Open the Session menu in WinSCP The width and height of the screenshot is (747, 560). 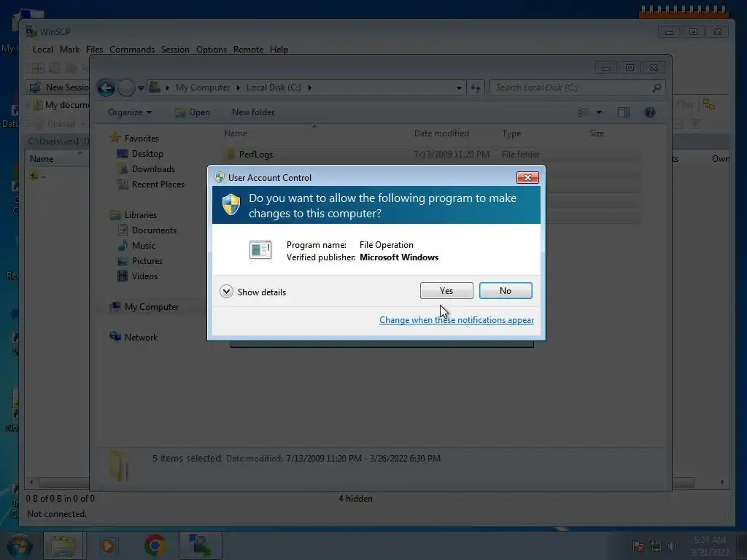coord(175,50)
